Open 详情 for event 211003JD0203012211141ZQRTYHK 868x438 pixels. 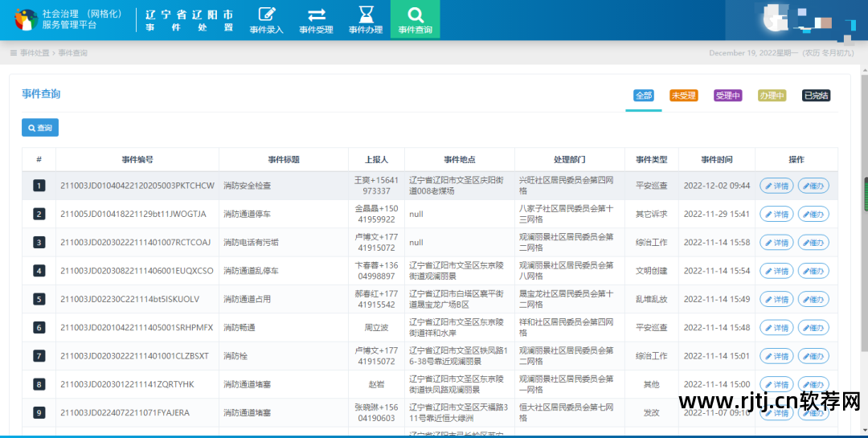pyautogui.click(x=776, y=384)
